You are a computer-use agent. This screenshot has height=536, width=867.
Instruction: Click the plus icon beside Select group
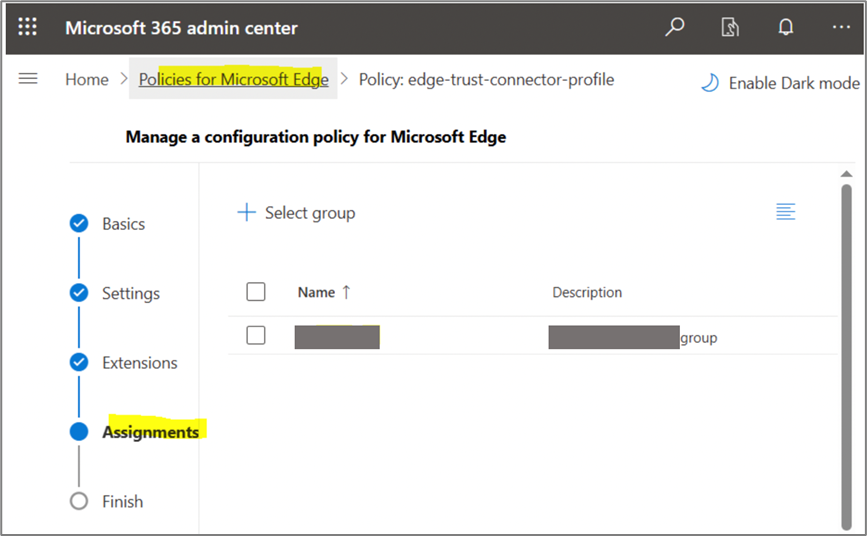click(246, 212)
